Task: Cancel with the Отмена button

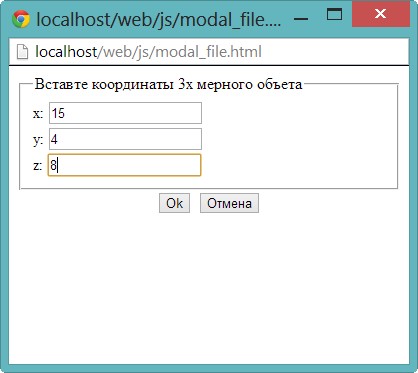Action: coord(229,203)
